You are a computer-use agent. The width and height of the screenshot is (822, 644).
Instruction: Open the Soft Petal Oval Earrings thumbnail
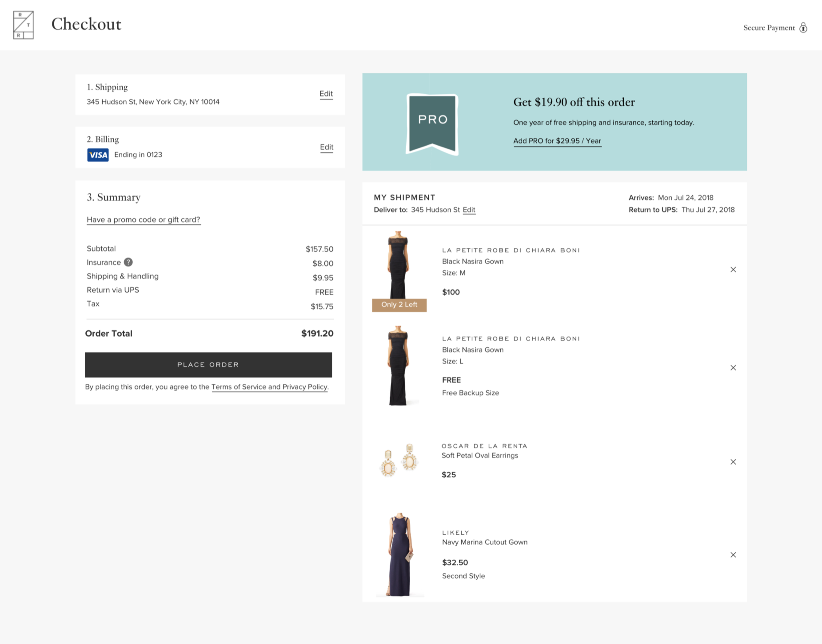tap(399, 460)
